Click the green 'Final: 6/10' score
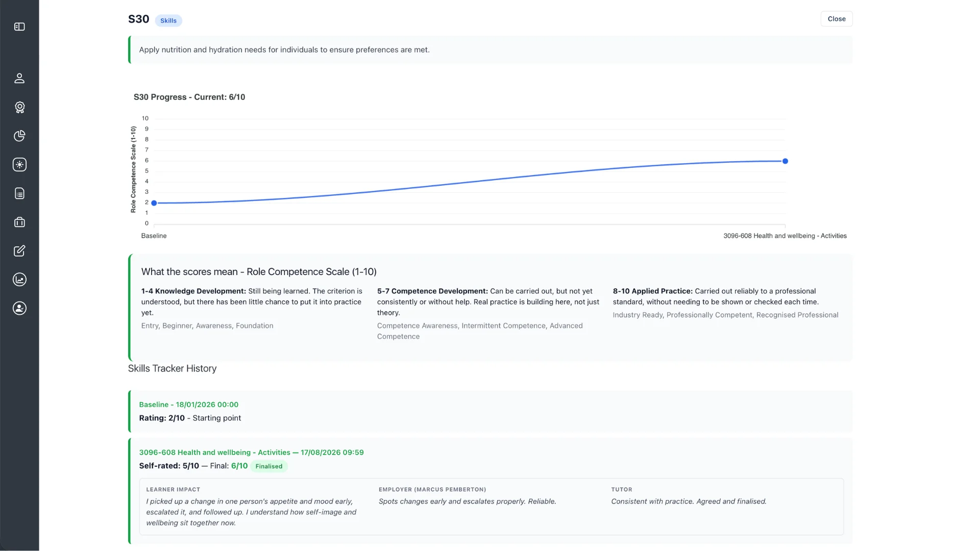The height and width of the screenshot is (551, 980). click(x=239, y=466)
